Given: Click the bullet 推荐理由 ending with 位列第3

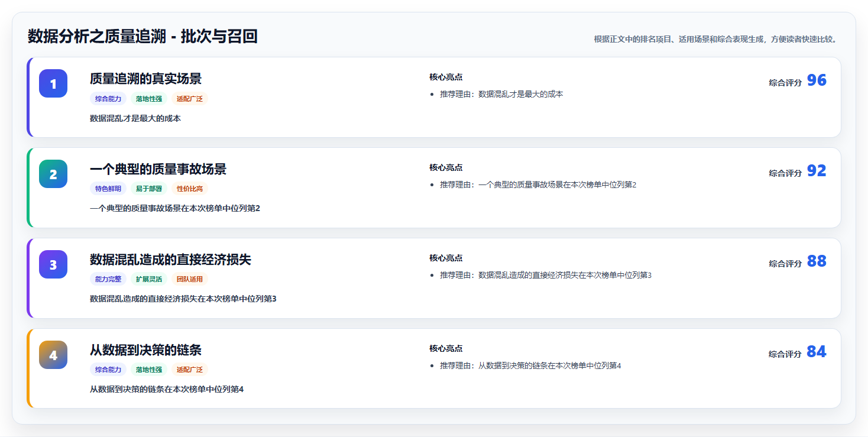Looking at the screenshot, I should [546, 275].
